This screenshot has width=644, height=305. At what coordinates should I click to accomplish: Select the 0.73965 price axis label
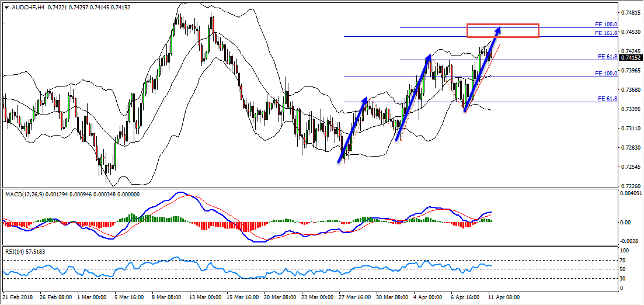pyautogui.click(x=631, y=70)
